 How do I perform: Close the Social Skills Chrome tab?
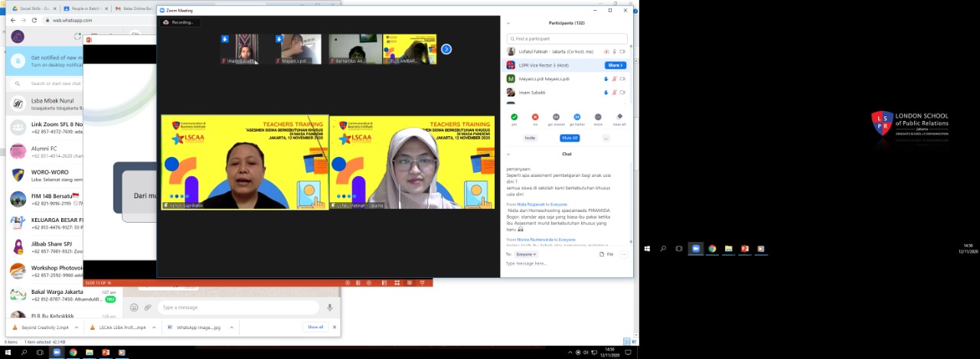pos(55,8)
